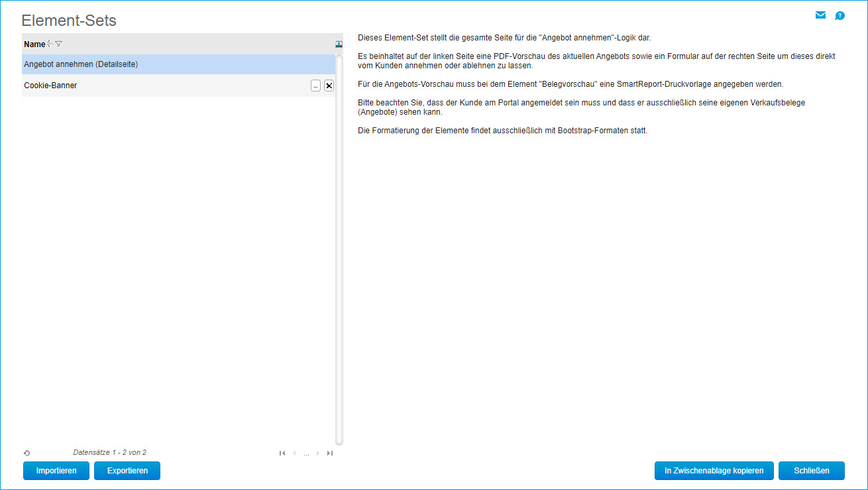Click the Exportieren button
Image resolution: width=868 pixels, height=490 pixels.
(127, 471)
